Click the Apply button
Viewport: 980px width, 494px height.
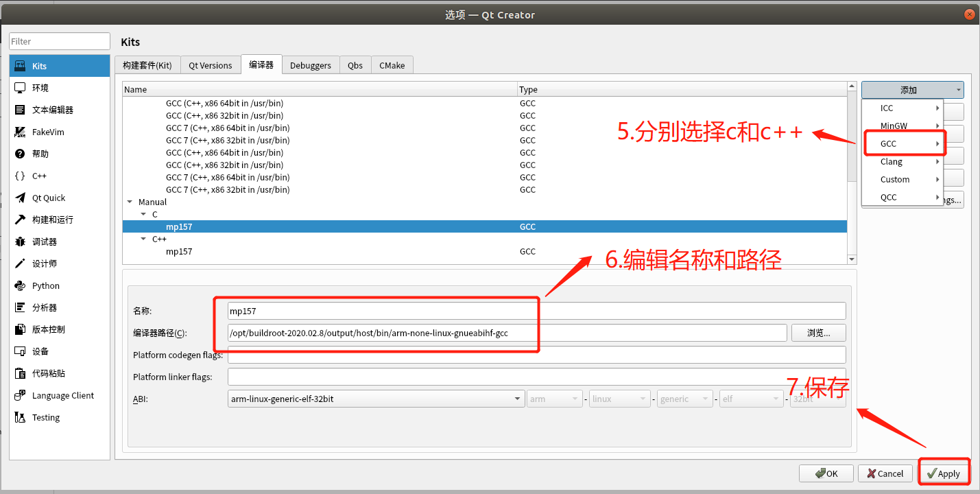tap(944, 473)
